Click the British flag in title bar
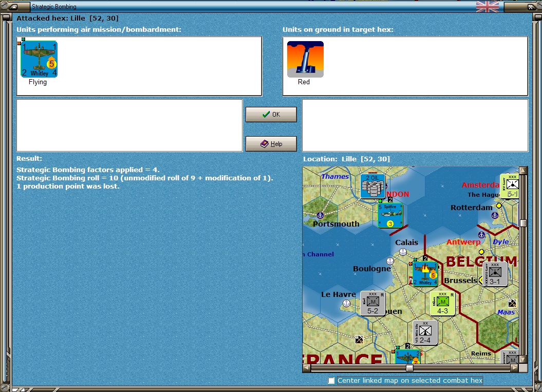Image resolution: width=542 pixels, height=392 pixels. [x=488, y=7]
